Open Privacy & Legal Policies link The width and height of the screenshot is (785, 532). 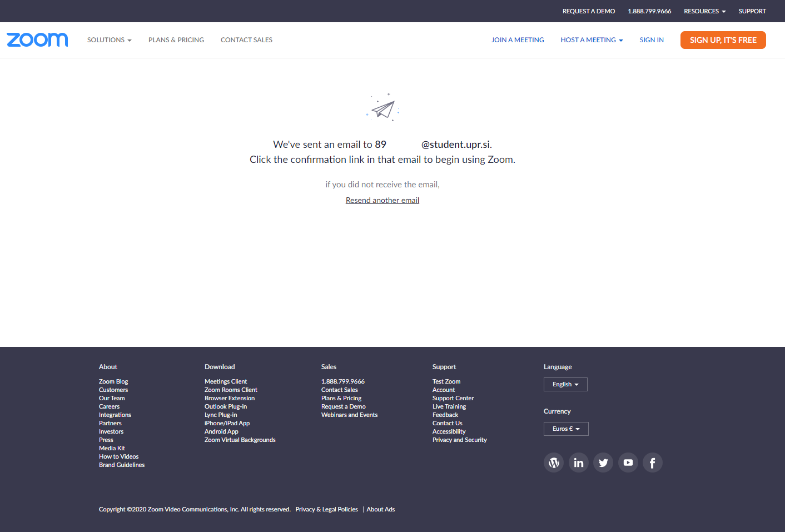[327, 509]
